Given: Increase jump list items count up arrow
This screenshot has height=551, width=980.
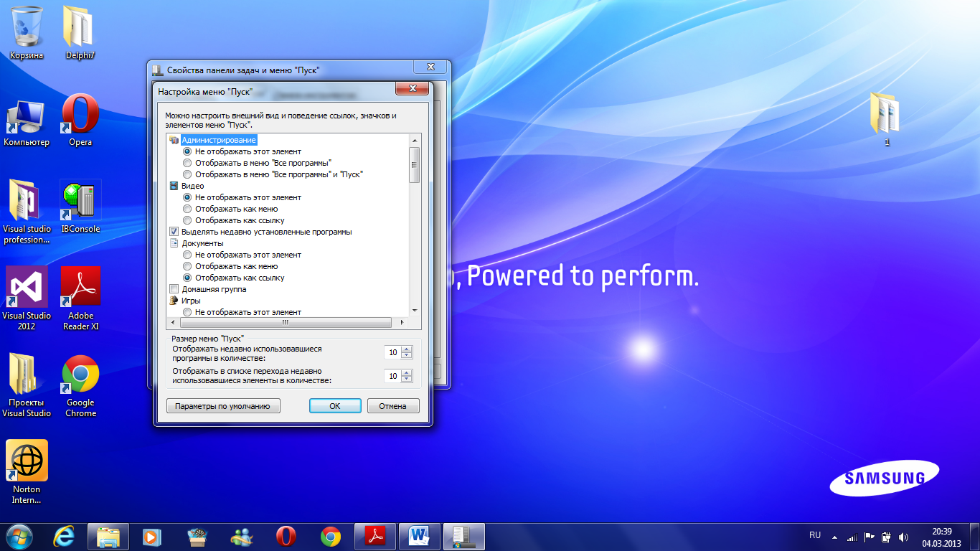Looking at the screenshot, I should pos(407,373).
